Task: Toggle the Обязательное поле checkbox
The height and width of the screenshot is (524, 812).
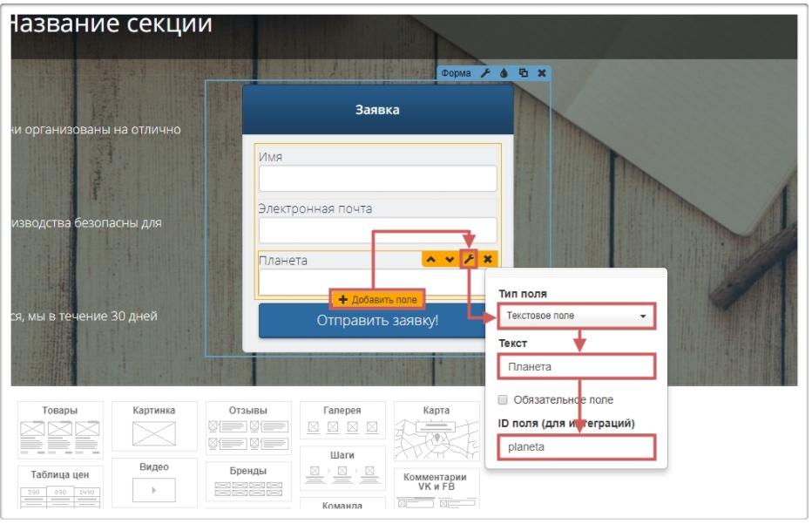Action: tap(503, 399)
